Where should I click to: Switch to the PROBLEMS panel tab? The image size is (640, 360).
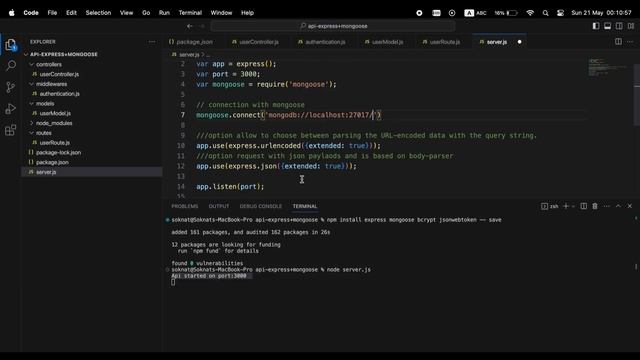(184, 207)
